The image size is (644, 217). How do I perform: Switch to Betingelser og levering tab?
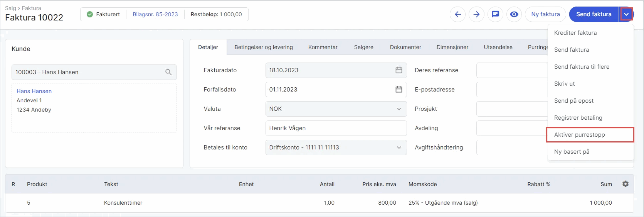[264, 47]
